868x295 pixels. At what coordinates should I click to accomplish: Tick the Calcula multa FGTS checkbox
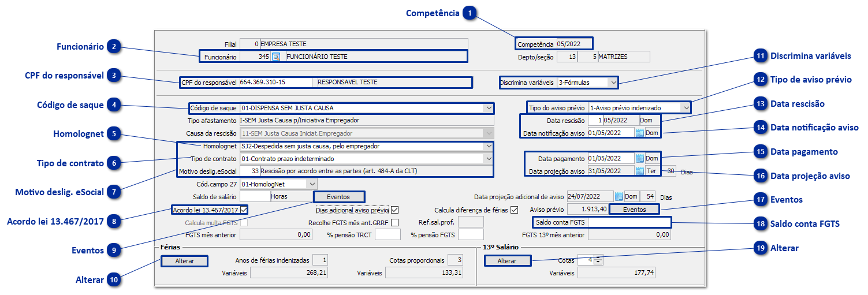tap(244, 222)
